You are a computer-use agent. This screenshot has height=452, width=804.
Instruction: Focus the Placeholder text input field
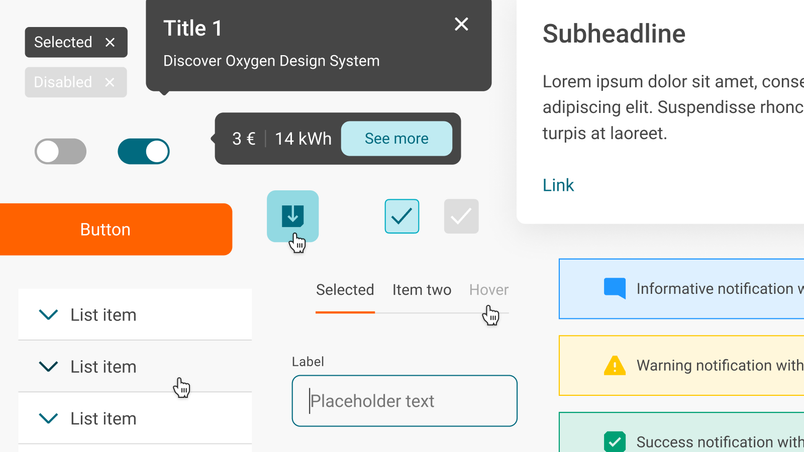[405, 401]
